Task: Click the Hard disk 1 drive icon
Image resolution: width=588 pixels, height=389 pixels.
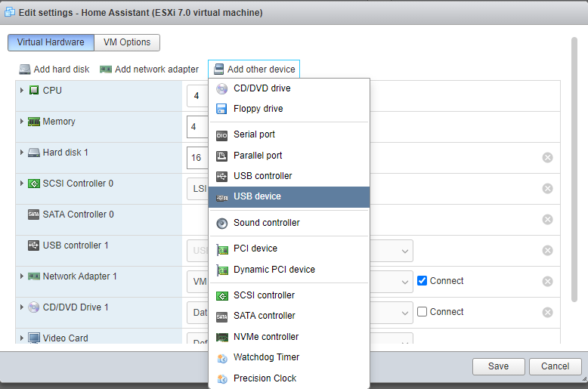Action: pos(34,153)
